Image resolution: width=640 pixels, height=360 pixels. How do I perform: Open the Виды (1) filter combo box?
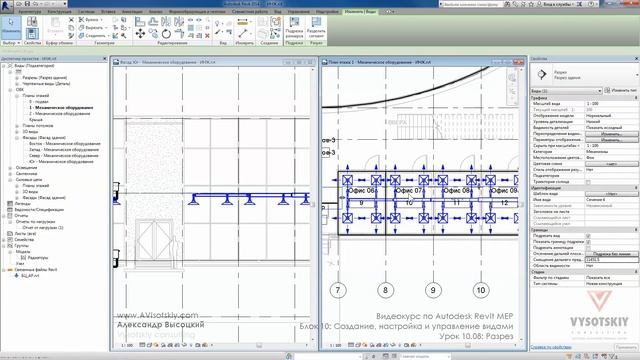566,91
